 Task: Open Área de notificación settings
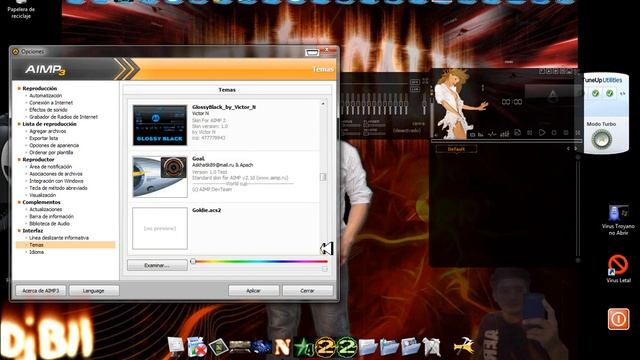pyautogui.click(x=50, y=167)
